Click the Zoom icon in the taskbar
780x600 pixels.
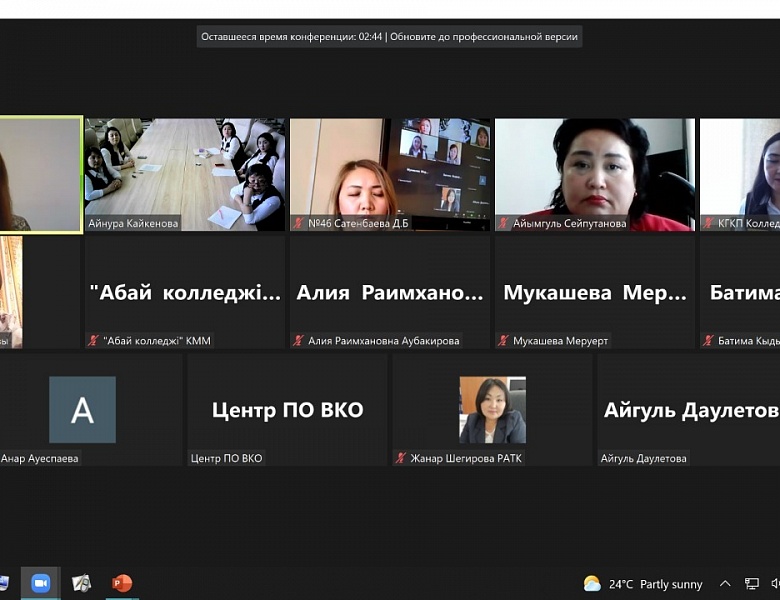tap(40, 583)
